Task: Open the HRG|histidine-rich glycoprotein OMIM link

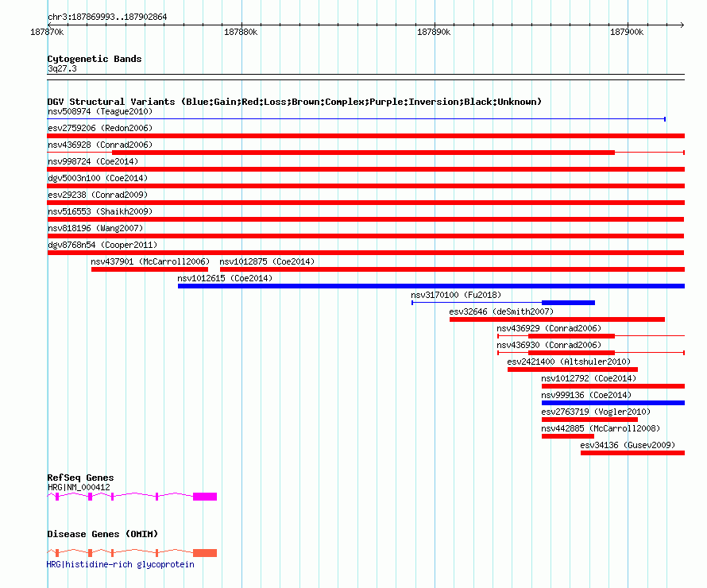Action: tap(121, 564)
